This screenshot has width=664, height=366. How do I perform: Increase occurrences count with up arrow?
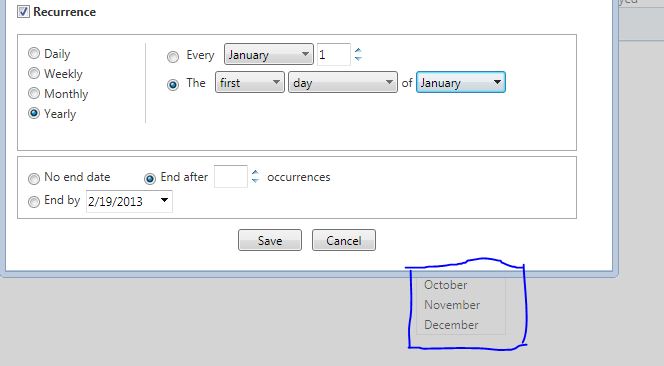pos(255,172)
